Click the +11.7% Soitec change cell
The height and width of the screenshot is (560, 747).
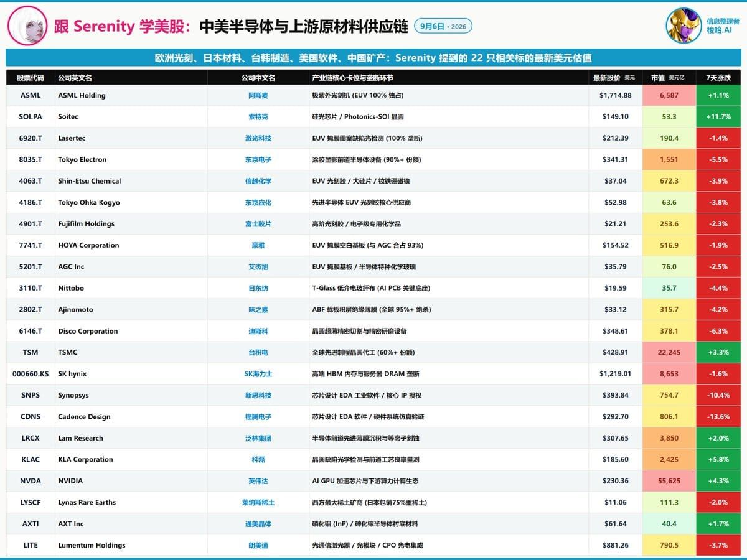point(718,117)
